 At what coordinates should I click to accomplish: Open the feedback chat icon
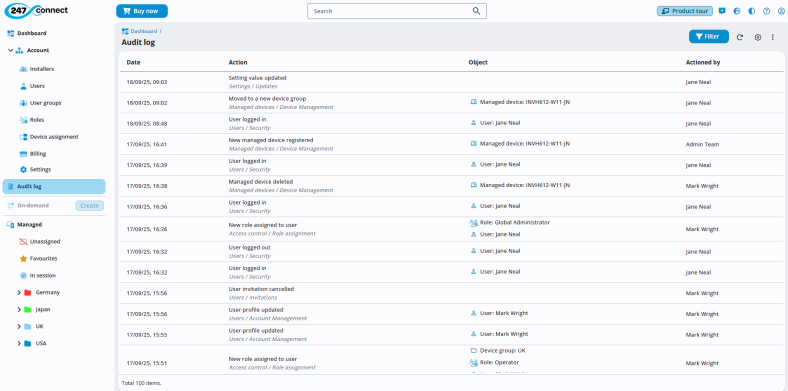(722, 11)
